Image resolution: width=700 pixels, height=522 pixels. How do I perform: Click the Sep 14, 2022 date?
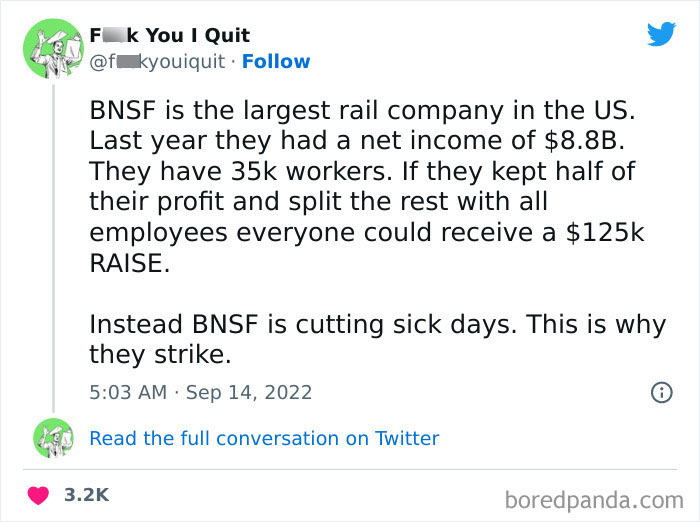pos(248,393)
